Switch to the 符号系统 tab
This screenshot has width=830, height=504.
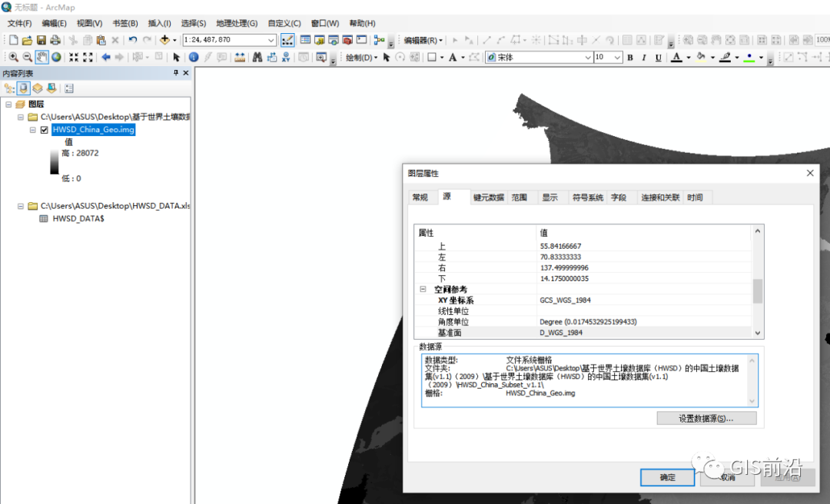coord(588,197)
